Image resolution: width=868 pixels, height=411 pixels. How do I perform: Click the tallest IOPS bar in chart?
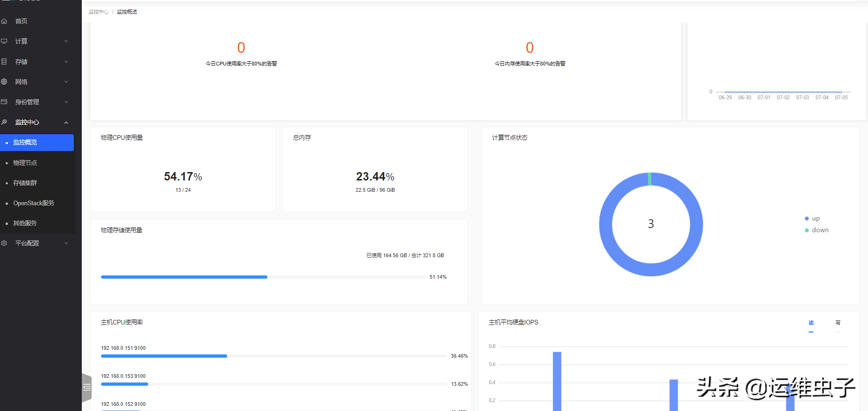click(557, 381)
